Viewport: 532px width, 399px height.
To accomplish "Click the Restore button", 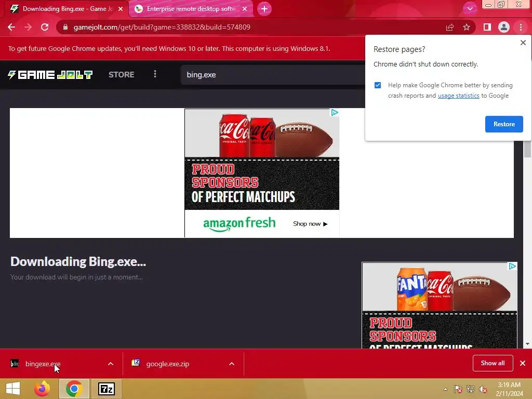I will click(504, 124).
